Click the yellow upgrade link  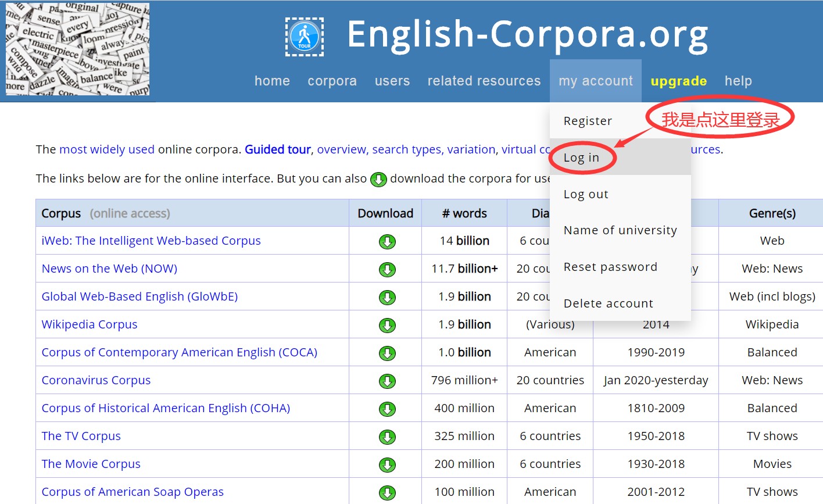(x=678, y=81)
